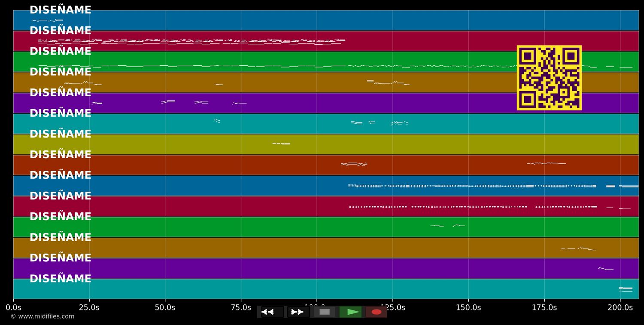This screenshot has width=644, height=325.
Task: Click the note cluster in the olive-yellow track
Action: point(281,144)
